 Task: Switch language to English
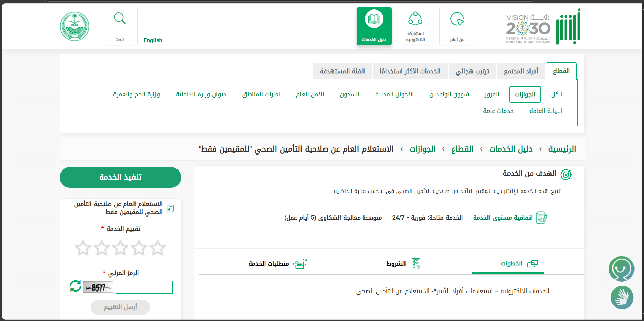click(x=153, y=40)
